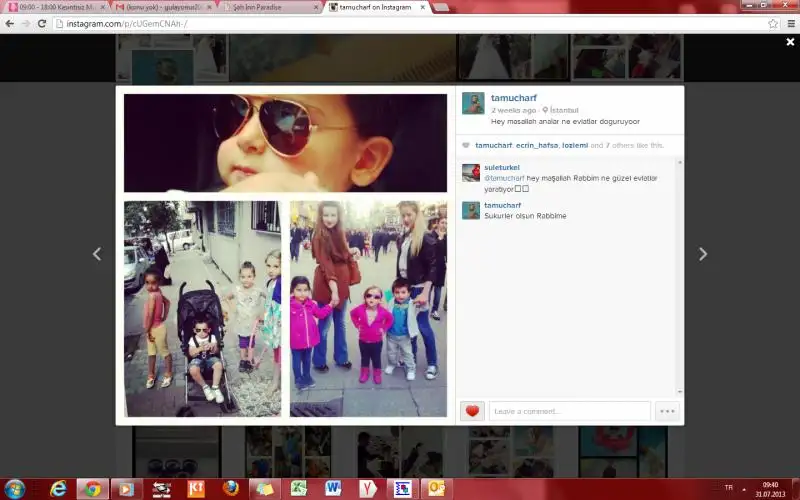Click the Leave a comment field
Screen dimensions: 800x500
pos(569,411)
